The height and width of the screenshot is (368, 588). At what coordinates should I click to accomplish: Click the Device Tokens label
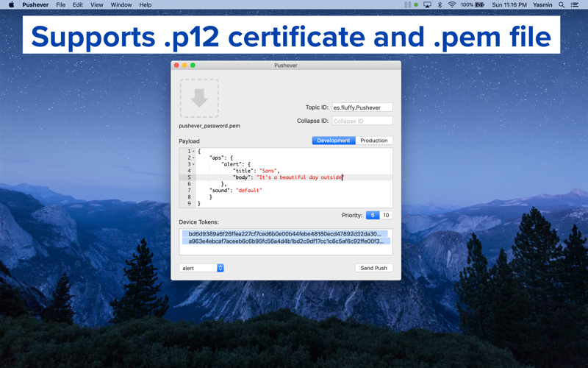click(x=198, y=222)
